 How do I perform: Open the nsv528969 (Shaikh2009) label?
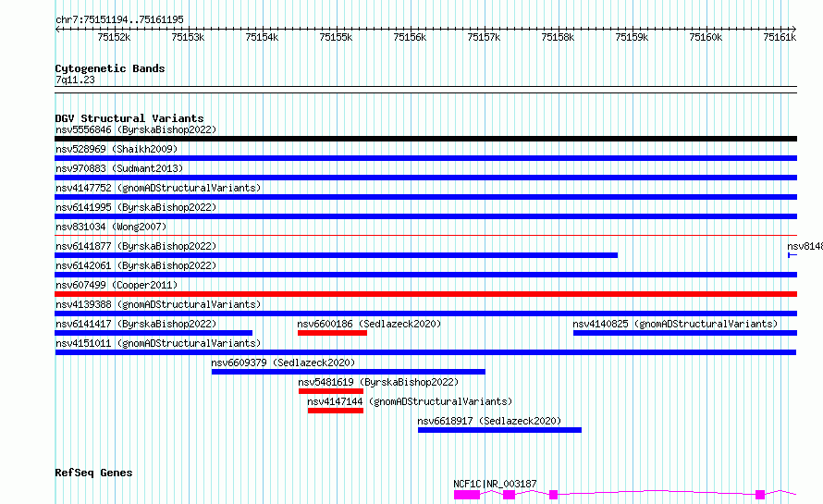[x=117, y=149]
